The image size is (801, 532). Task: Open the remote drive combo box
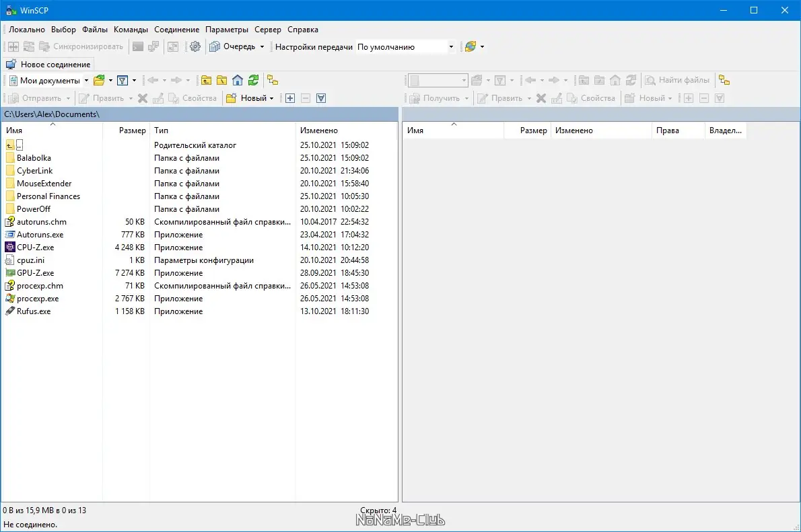tap(438, 80)
